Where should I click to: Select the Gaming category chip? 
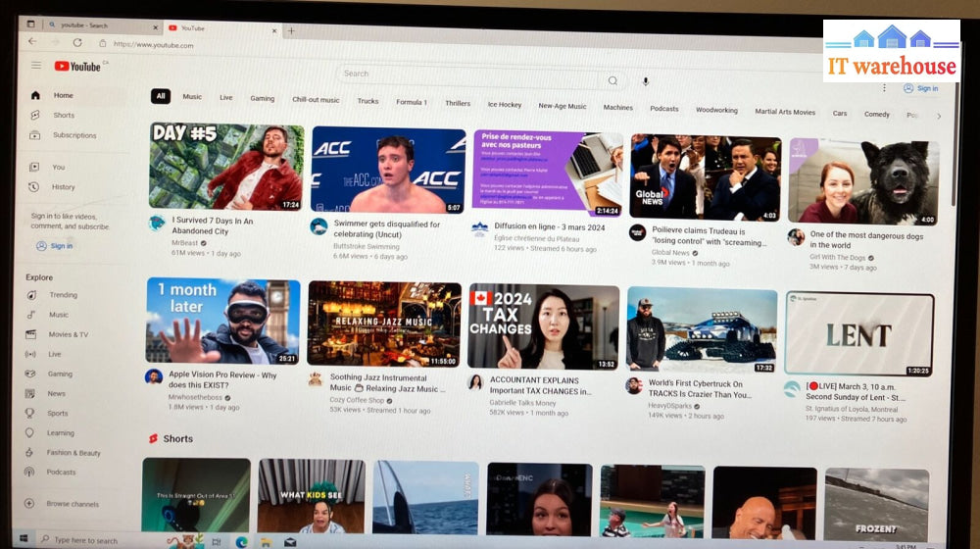click(x=262, y=98)
